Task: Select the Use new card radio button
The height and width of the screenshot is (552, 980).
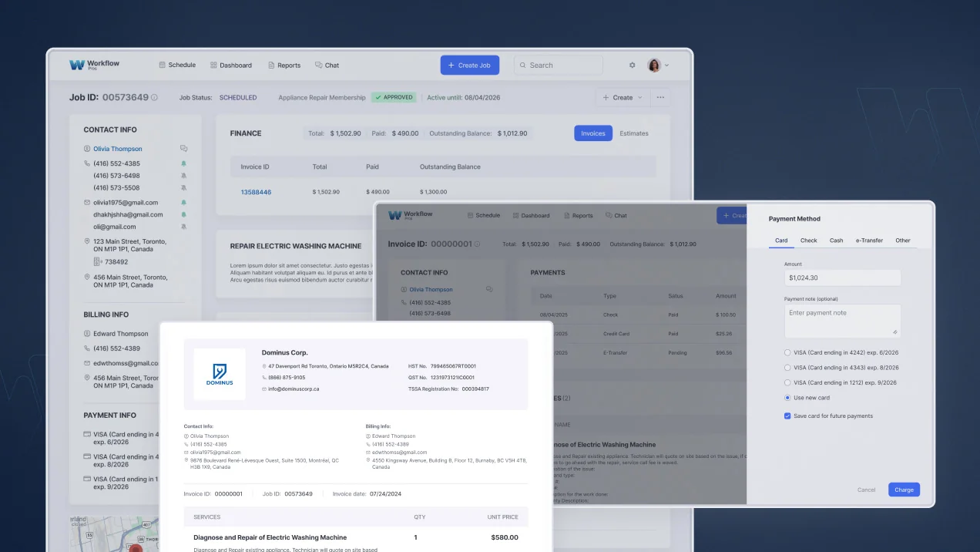Action: (787, 398)
